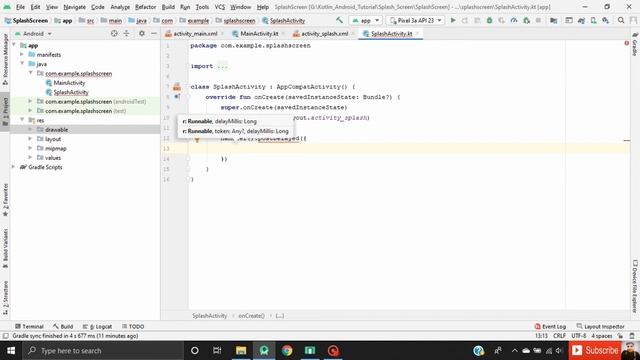Open Chrome from the Windows taskbar
The image size is (640, 360).
287,350
